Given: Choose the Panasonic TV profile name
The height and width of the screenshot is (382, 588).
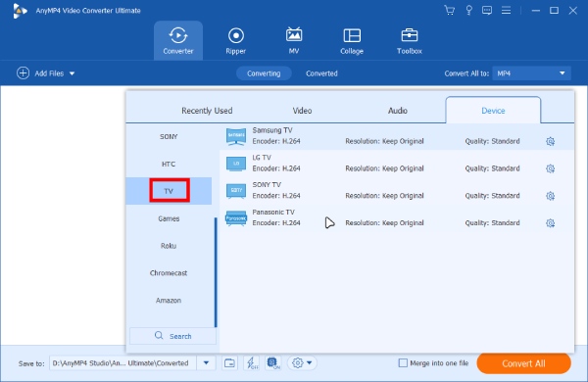Looking at the screenshot, I should tap(273, 213).
